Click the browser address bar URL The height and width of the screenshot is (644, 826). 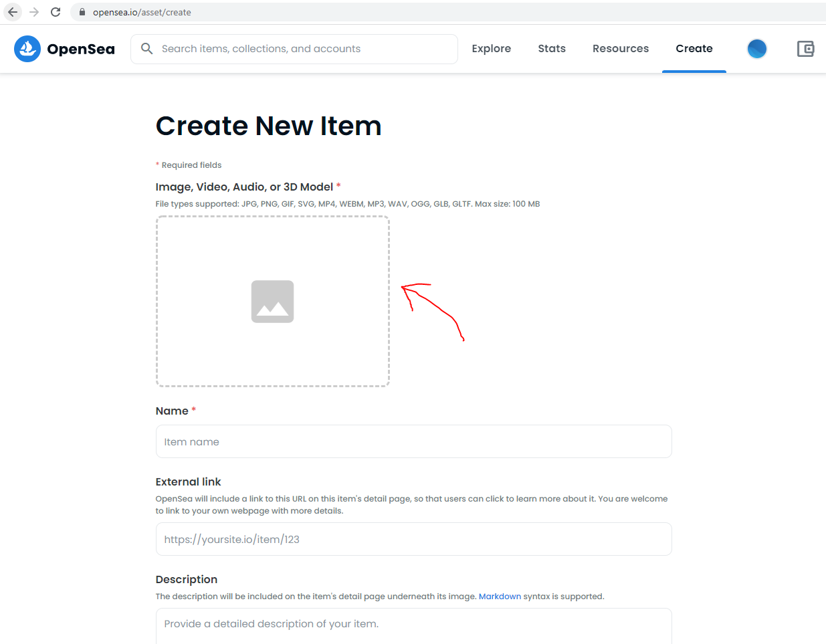point(142,12)
